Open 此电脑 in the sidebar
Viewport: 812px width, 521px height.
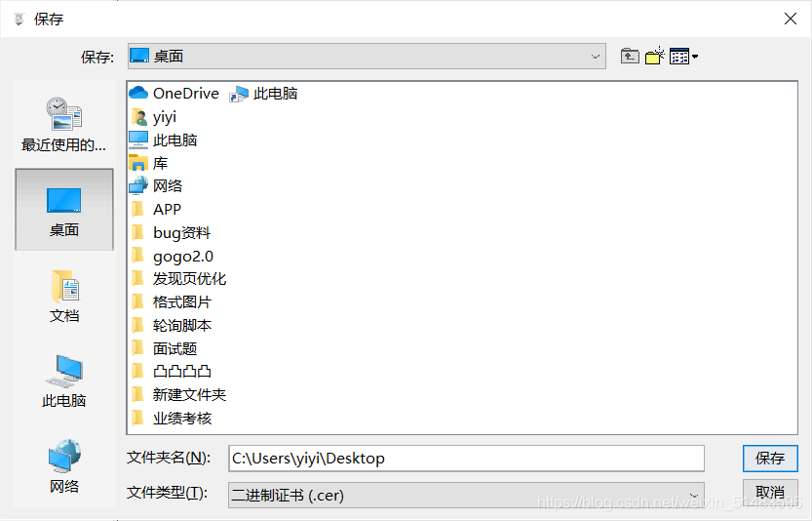click(64, 381)
